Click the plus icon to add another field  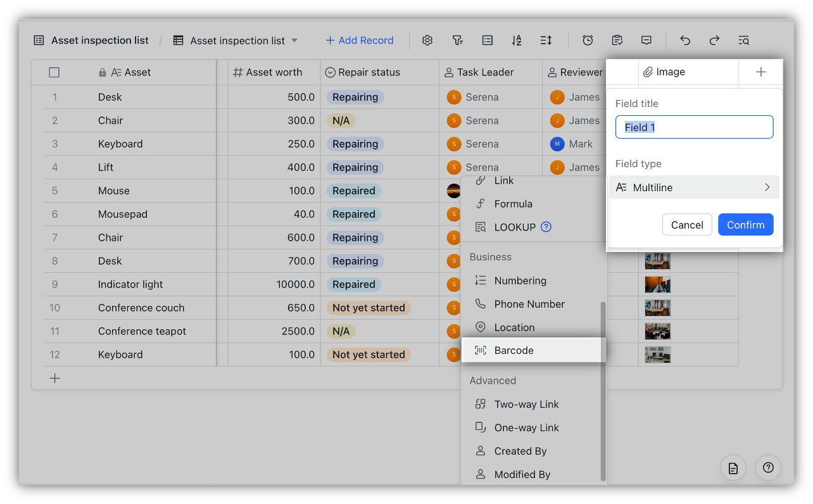click(x=760, y=72)
